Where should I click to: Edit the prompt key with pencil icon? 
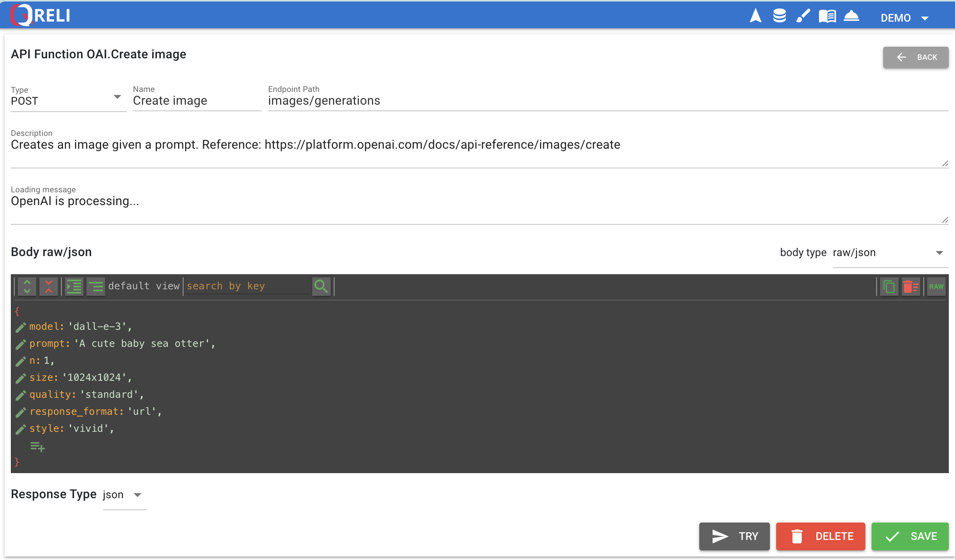pos(21,344)
